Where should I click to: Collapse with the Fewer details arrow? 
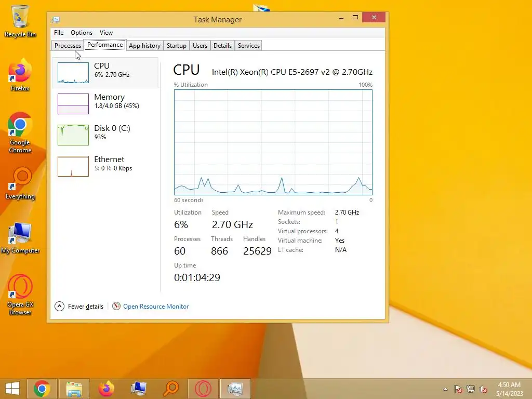[x=59, y=307]
